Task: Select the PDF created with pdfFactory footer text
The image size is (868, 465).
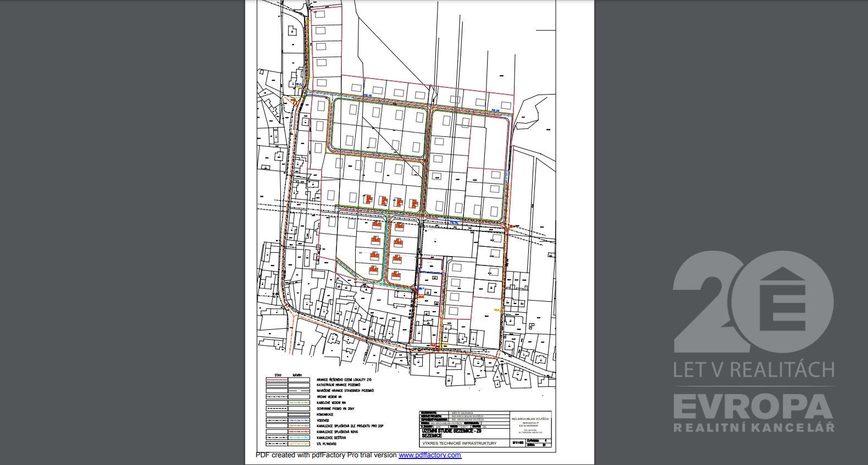Action: (x=326, y=455)
